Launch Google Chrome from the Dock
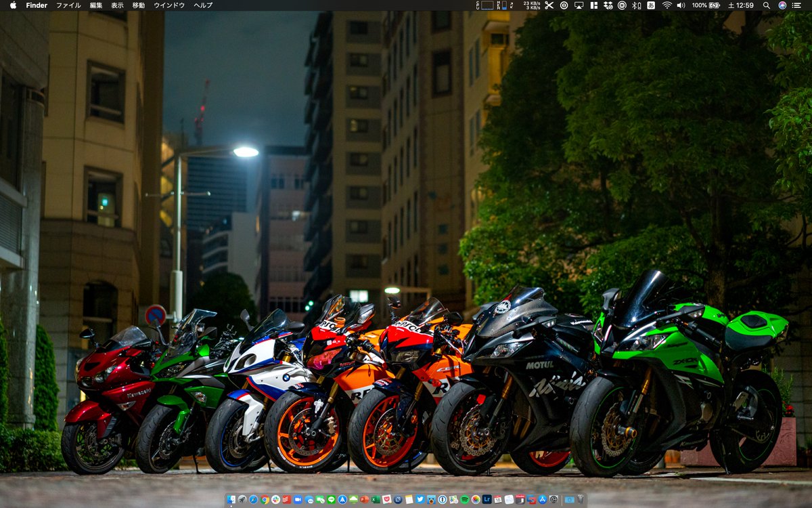 pos(265,499)
